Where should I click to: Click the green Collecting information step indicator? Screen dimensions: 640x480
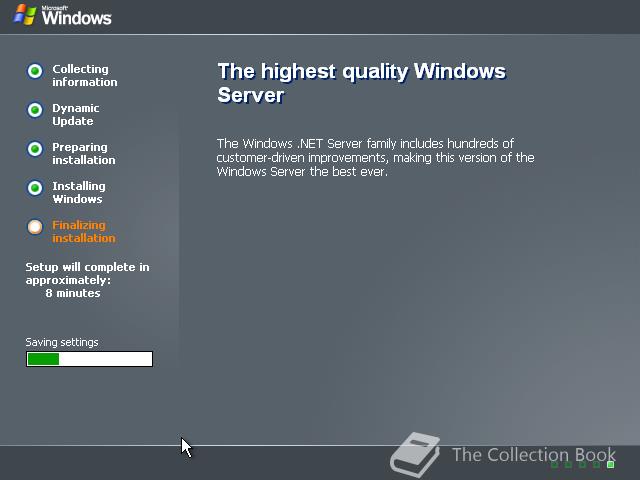[35, 71]
